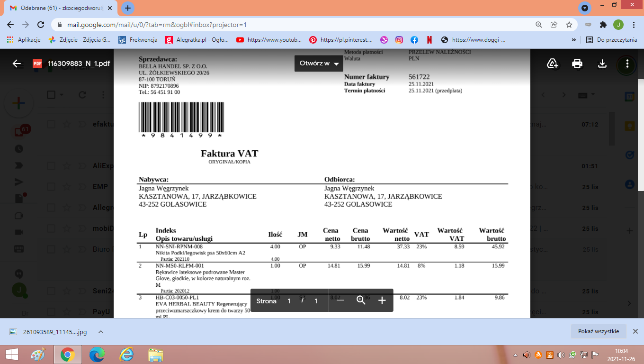The image size is (644, 364).
Task: Open the Pinterest bookmark link
Action: [341, 40]
